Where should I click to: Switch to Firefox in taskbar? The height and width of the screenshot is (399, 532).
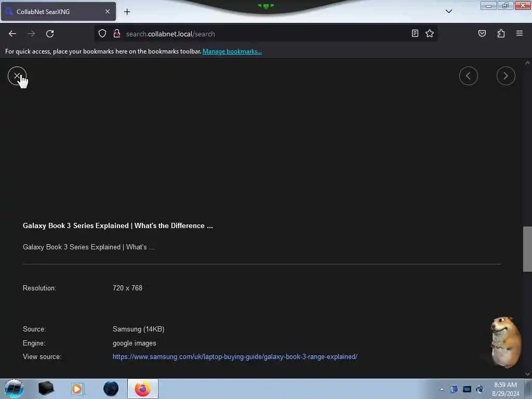pyautogui.click(x=143, y=389)
